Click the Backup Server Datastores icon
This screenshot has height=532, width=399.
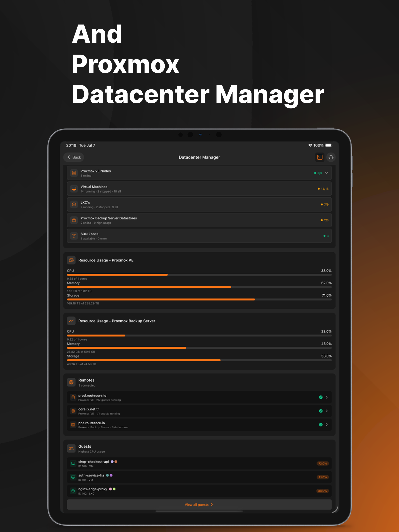[74, 220]
